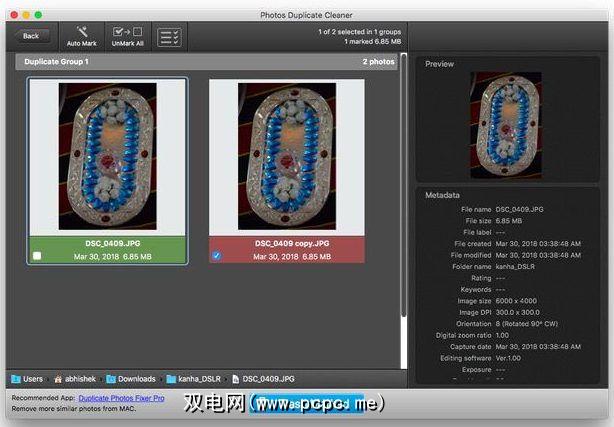Image resolution: width=614 pixels, height=427 pixels.
Task: Click the '2 photos' count text
Action: coord(378,62)
